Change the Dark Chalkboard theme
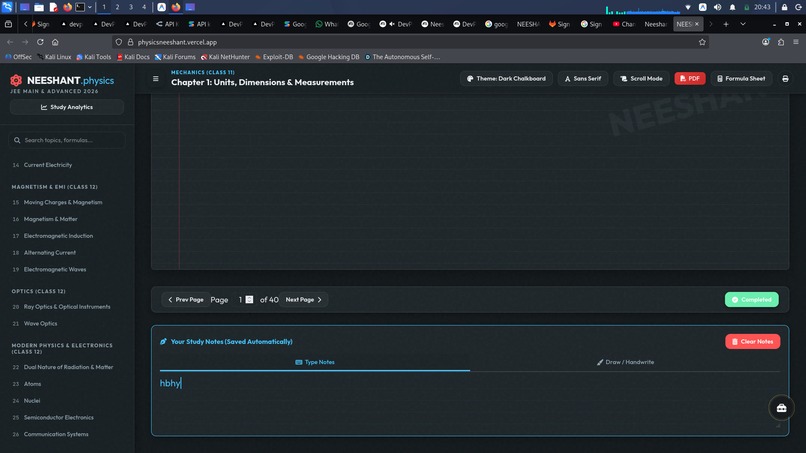Viewport: 806px width, 453px height. (x=506, y=79)
